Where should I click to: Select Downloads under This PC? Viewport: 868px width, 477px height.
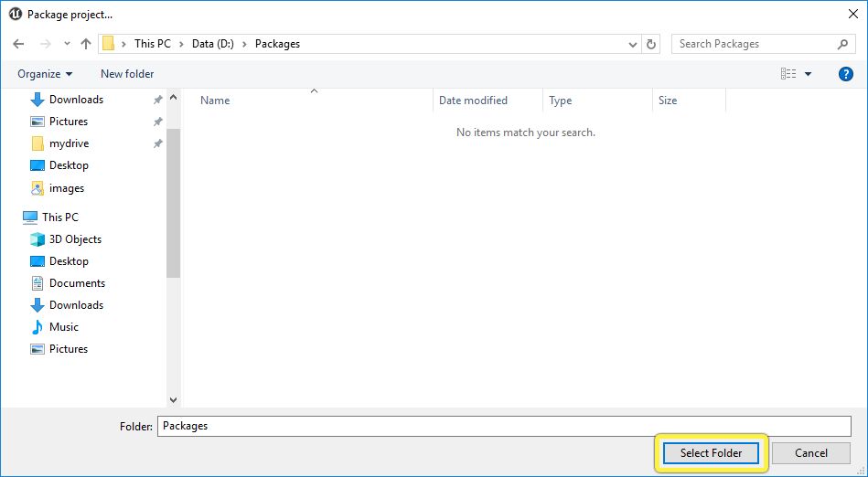point(76,305)
